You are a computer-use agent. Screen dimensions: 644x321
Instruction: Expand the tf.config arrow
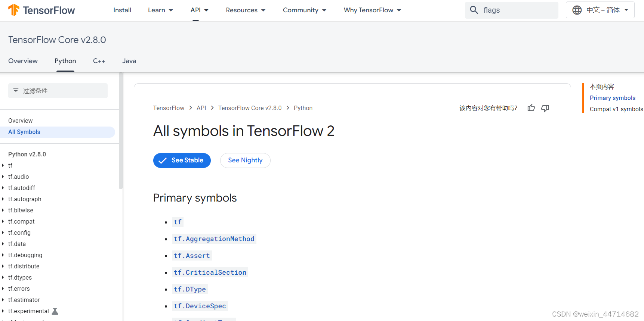coord(3,233)
